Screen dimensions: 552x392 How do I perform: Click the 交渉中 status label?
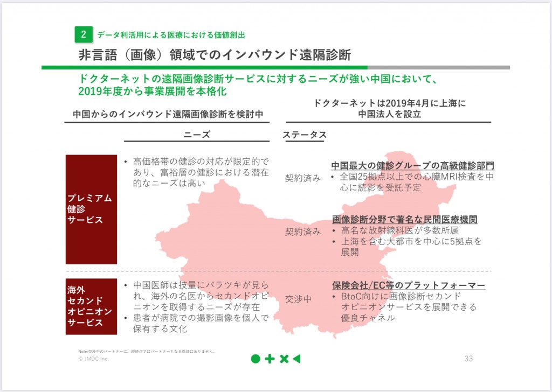click(298, 299)
